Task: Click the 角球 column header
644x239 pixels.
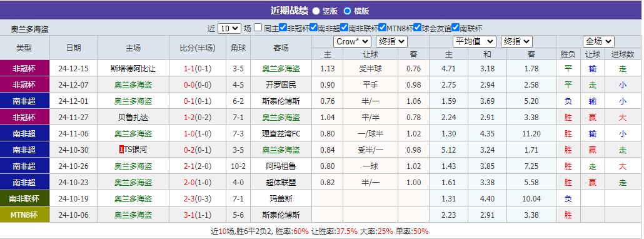Action: [238, 48]
